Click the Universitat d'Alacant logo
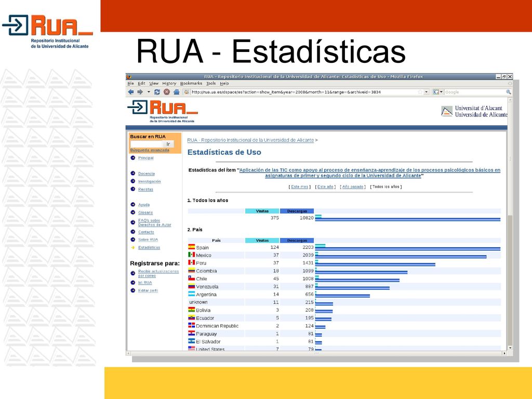 coord(474,111)
